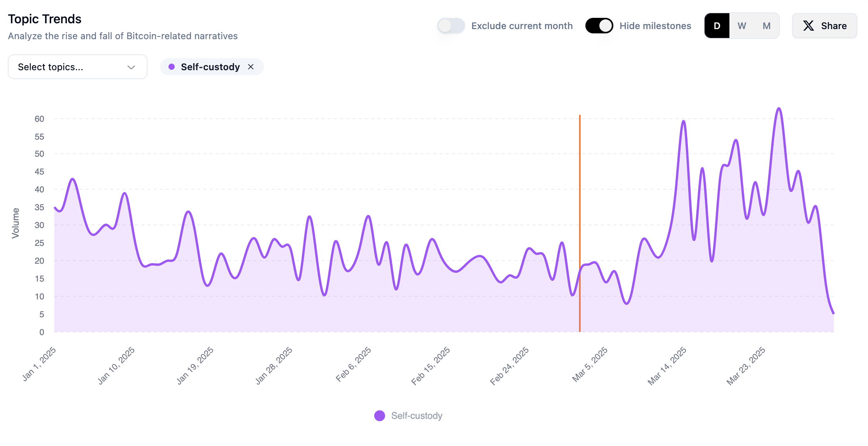Switch to Monthly view (M)
This screenshot has height=446, width=868.
766,26
